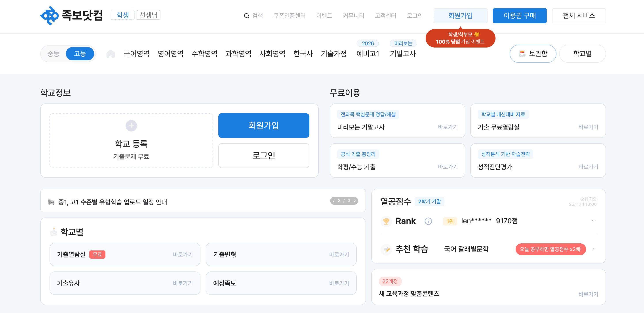
Task: Click large blue 회원가입 button
Action: [263, 126]
